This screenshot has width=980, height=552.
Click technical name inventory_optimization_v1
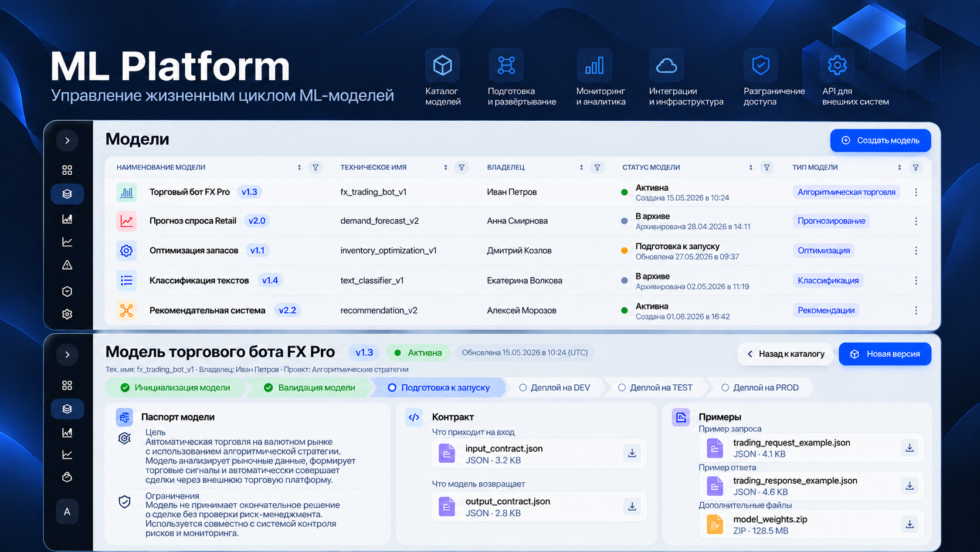(388, 250)
